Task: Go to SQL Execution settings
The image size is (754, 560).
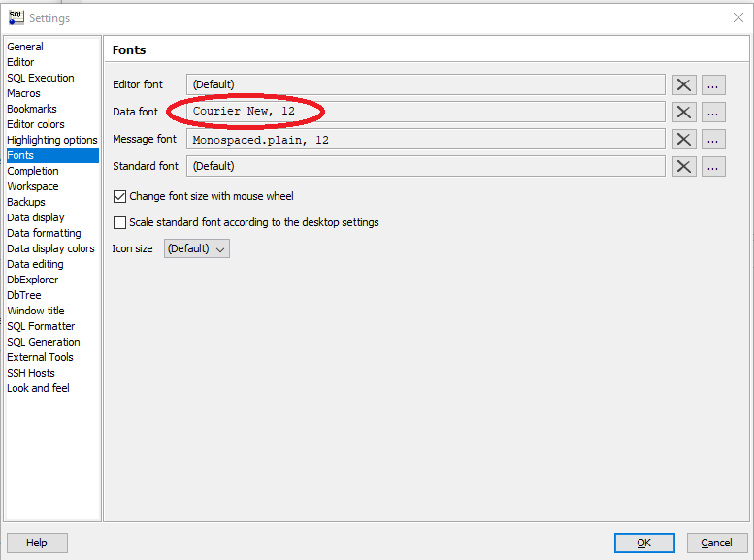Action: pos(52,78)
